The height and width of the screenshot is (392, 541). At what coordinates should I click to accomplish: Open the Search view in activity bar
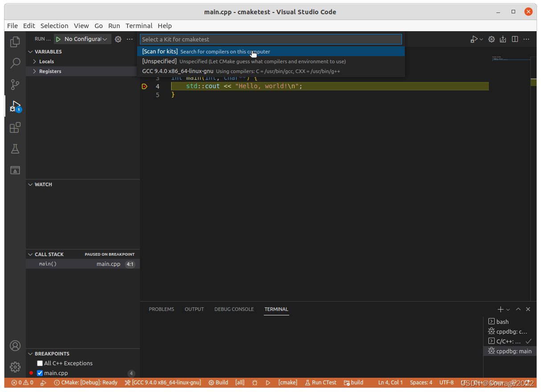15,63
